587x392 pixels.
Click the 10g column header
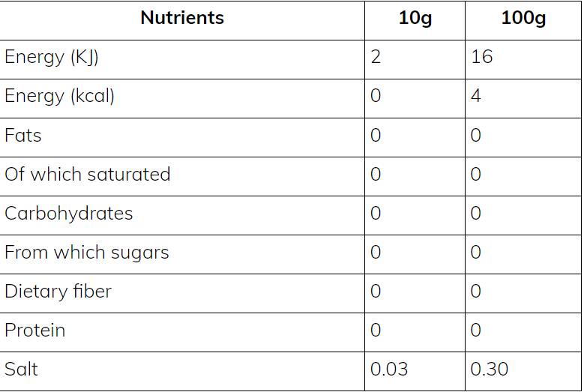[x=415, y=18]
